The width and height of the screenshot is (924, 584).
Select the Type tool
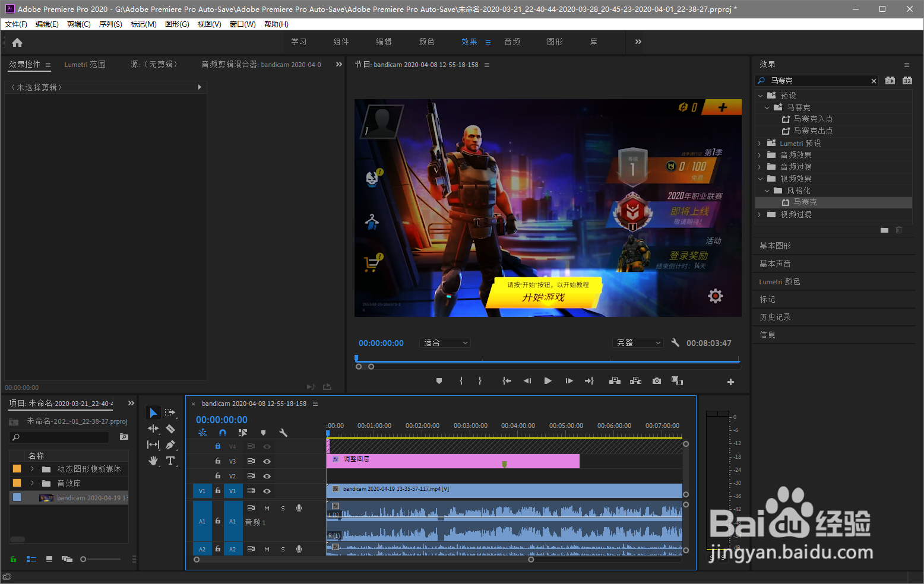tap(170, 461)
